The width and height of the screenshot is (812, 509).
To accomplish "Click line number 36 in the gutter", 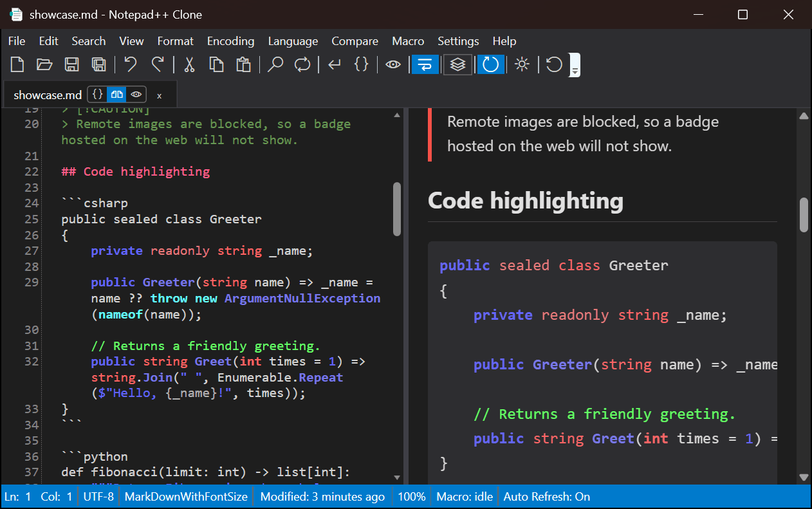I will click(x=32, y=457).
